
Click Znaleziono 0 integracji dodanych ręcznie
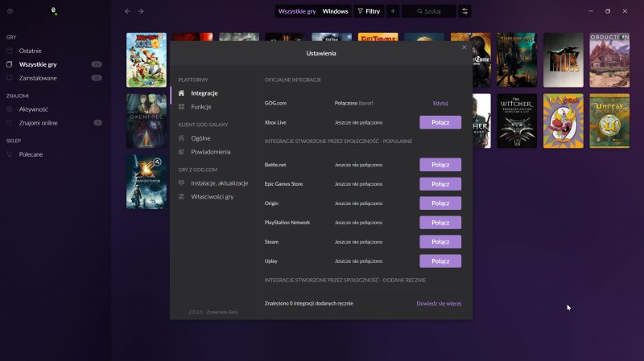click(x=309, y=304)
